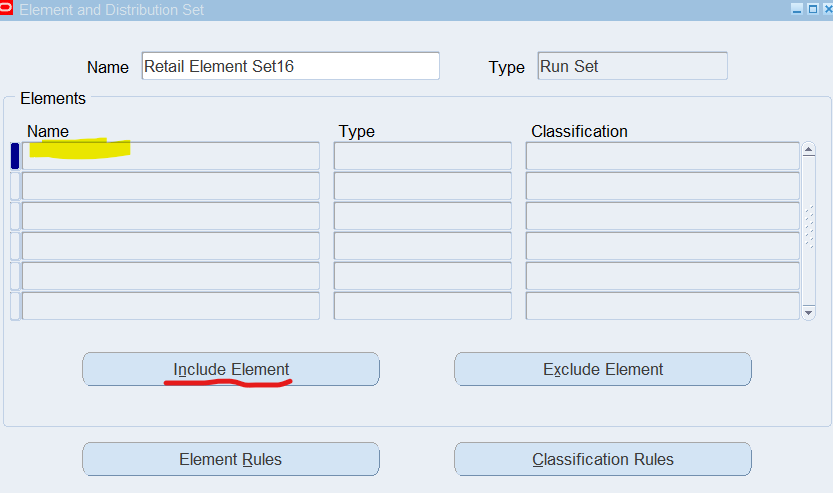833x493 pixels.
Task: Click the dotted scrollbar track beside Classification column
Action: coord(808,228)
